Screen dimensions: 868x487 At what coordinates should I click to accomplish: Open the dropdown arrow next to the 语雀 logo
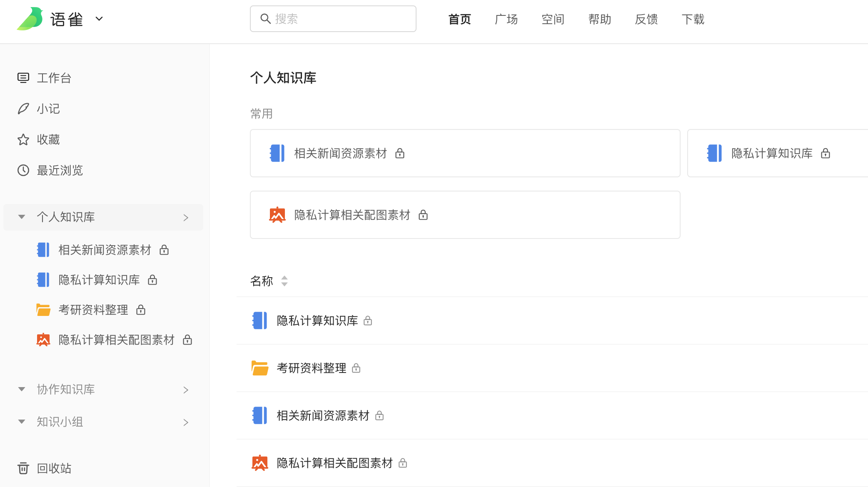(x=99, y=19)
